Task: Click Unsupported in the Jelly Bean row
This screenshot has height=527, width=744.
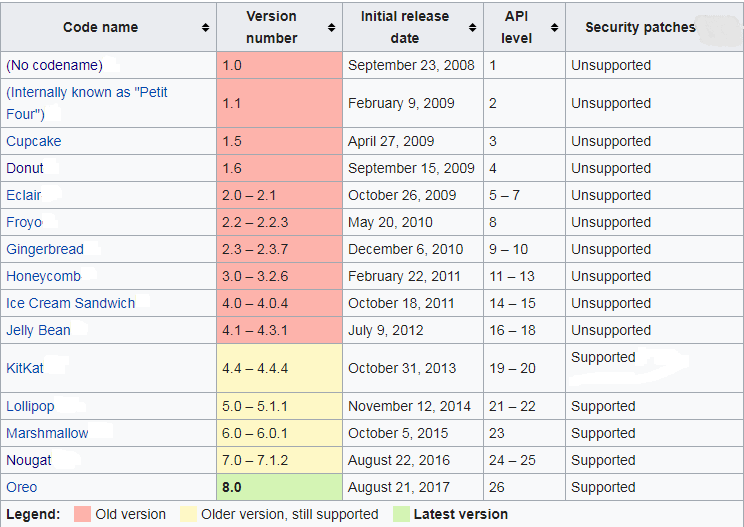Action: (x=611, y=330)
